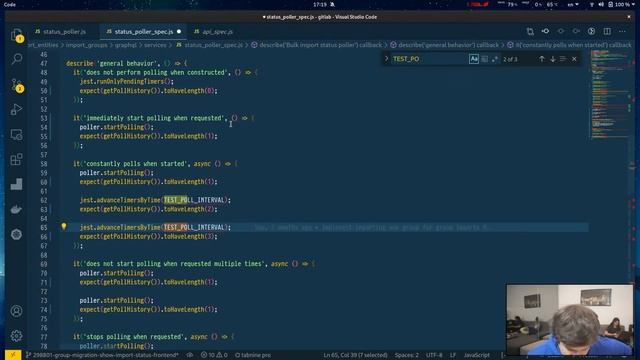
Task: Open the Remote Explorer view
Action: (16, 134)
